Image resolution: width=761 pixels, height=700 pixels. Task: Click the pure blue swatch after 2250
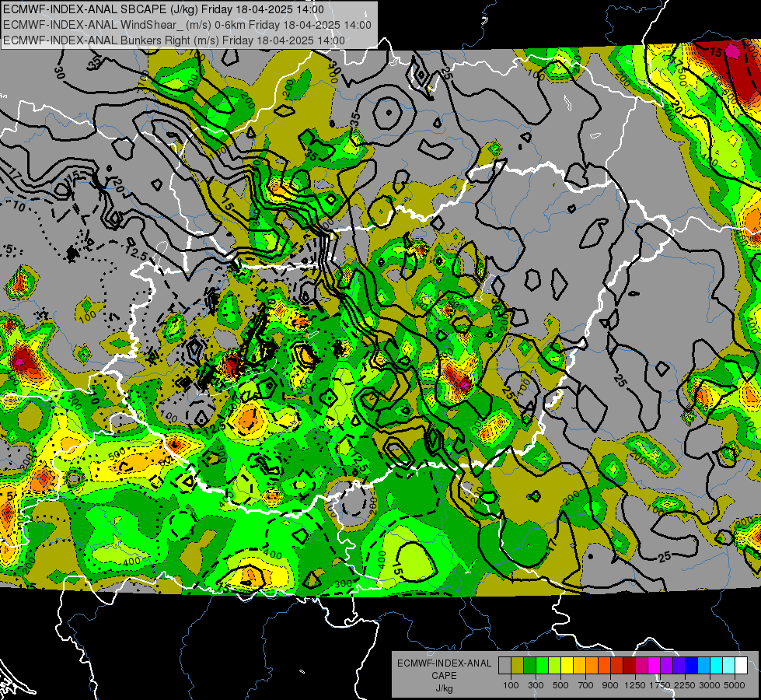[691, 666]
